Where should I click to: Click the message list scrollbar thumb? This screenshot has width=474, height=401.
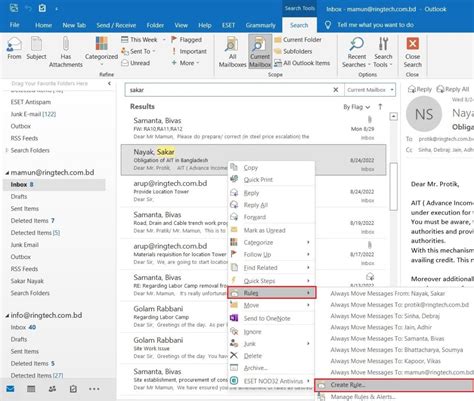[x=394, y=186]
